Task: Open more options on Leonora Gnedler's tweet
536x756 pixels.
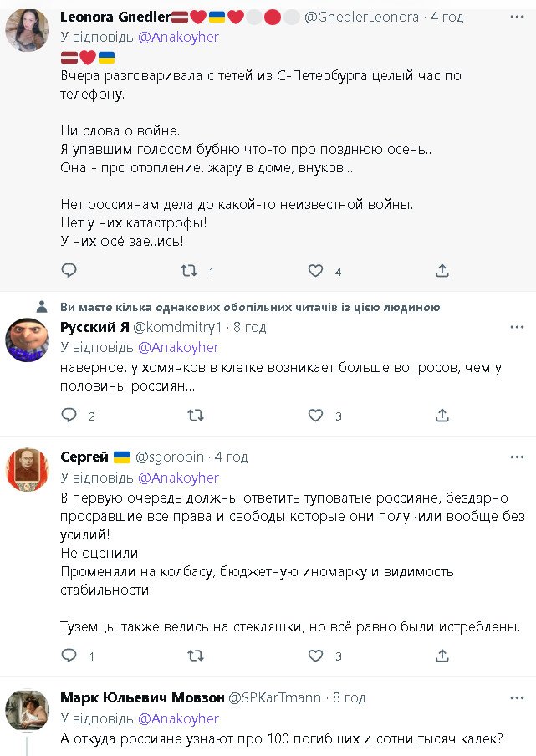Action: pos(517,17)
